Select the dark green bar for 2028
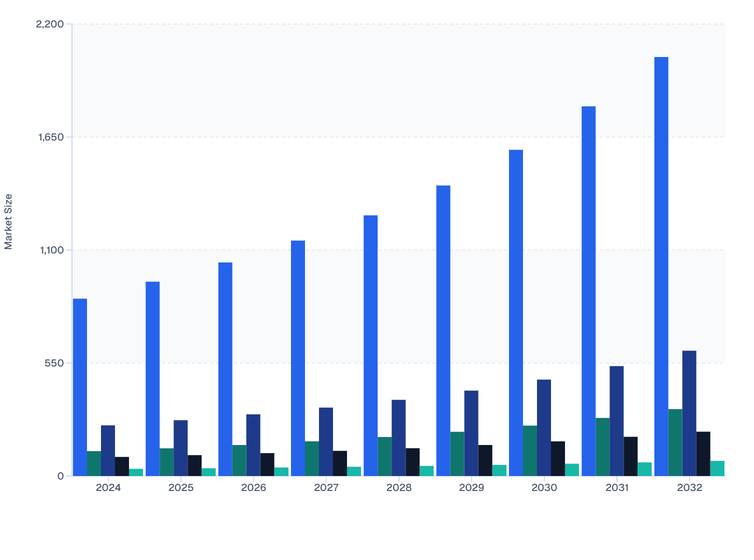 [x=384, y=456]
